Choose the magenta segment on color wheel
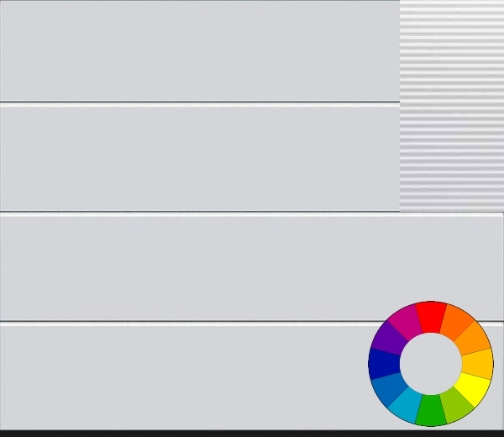 [x=406, y=323]
